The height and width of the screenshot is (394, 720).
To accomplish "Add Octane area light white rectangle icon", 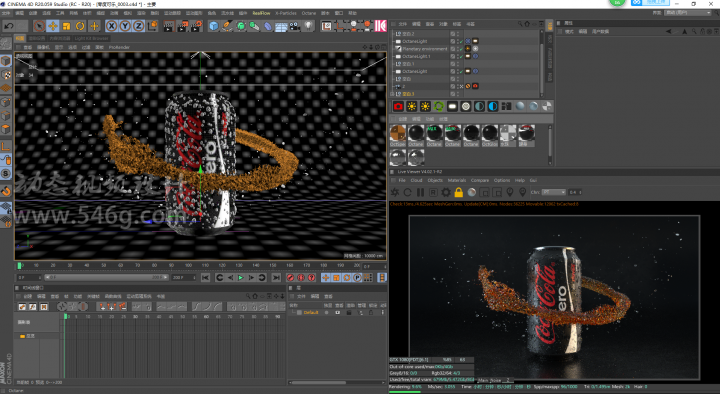I will click(x=452, y=107).
